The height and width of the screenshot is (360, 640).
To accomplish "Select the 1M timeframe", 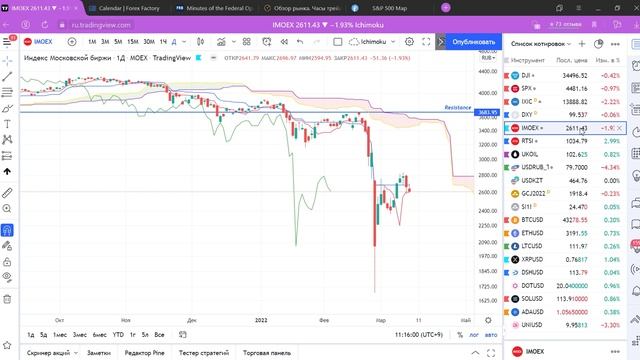I will click(92, 42).
